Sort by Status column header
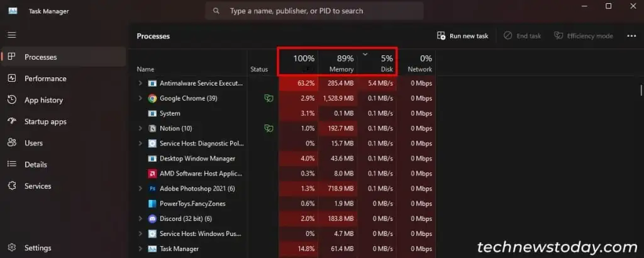Screen dimensions: 644x258 (258, 69)
